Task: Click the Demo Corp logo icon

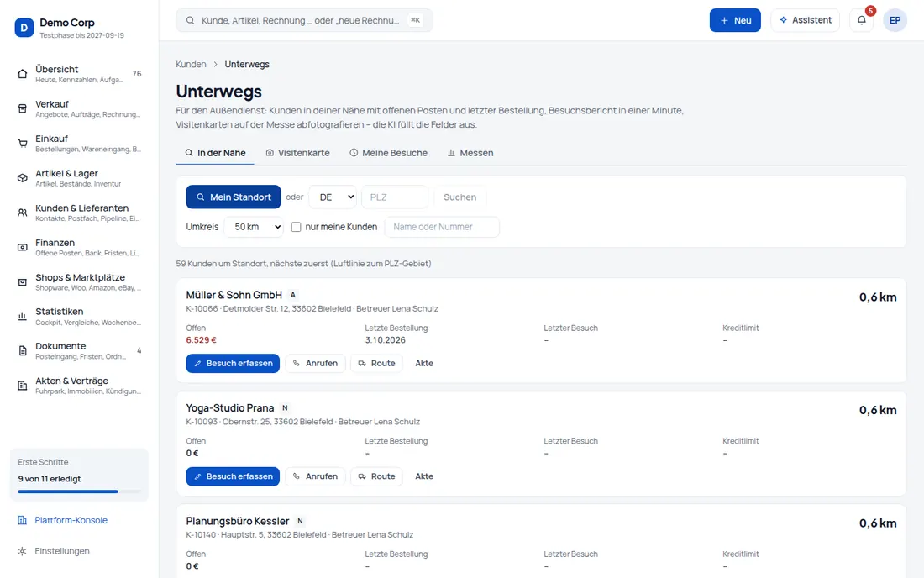Action: [24, 27]
